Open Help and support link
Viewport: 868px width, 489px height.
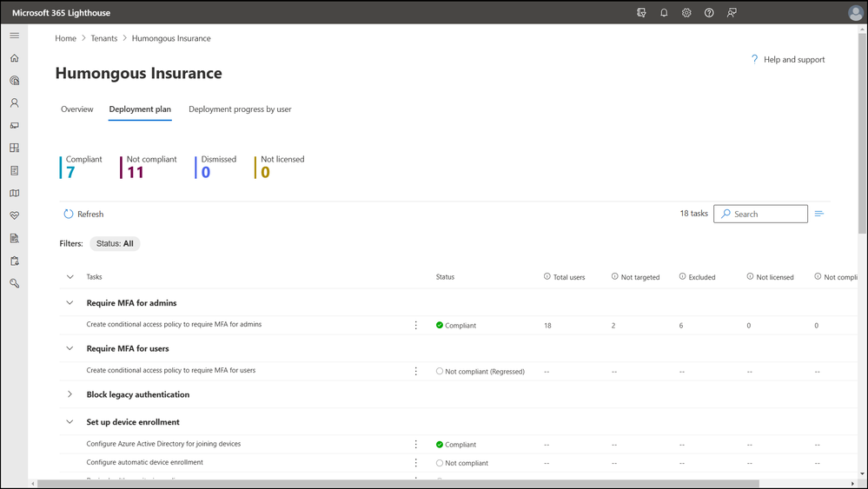pyautogui.click(x=793, y=60)
